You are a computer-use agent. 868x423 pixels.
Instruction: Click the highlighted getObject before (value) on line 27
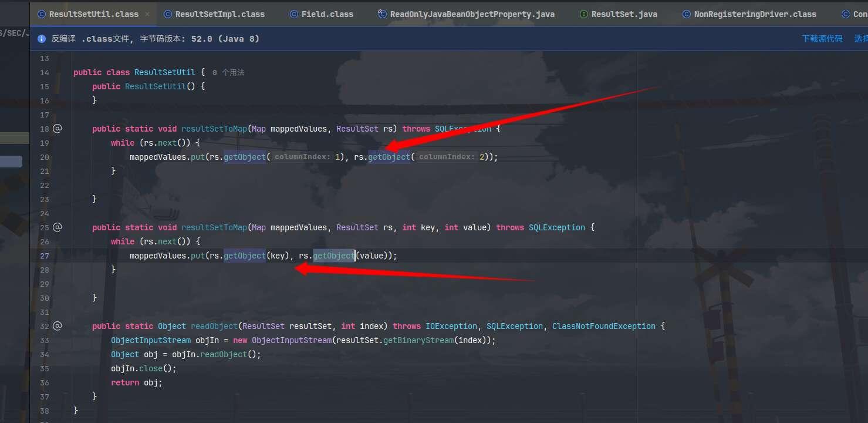point(333,256)
